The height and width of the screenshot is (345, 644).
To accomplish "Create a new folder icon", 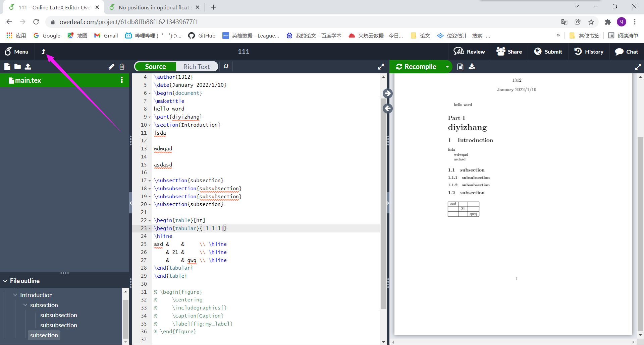I will pos(17,67).
